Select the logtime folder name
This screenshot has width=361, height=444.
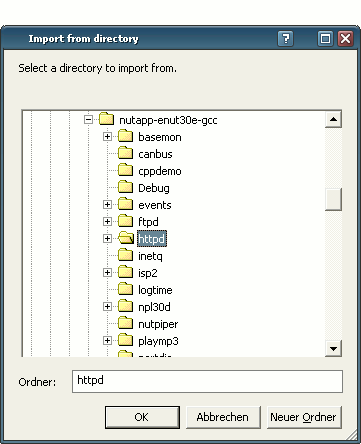click(155, 290)
